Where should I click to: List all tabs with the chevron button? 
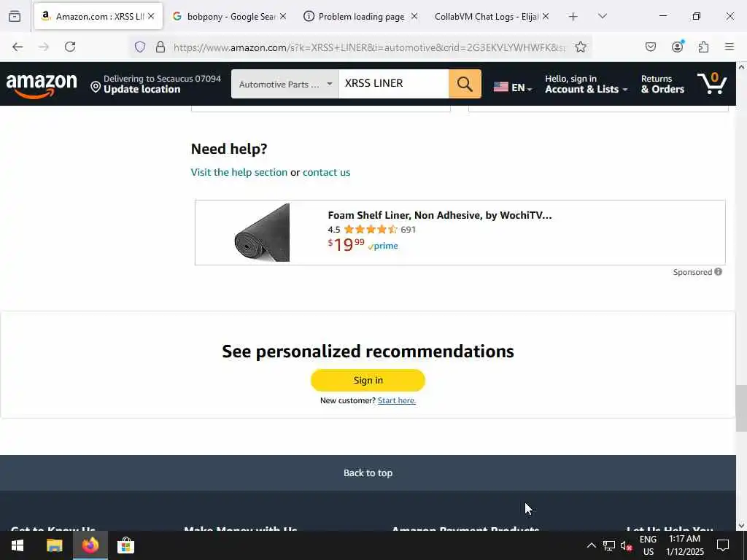coord(602,16)
